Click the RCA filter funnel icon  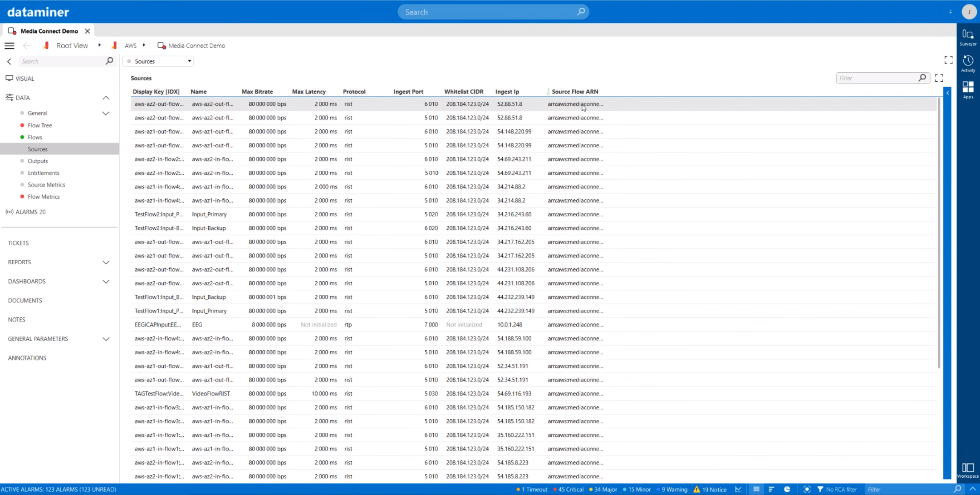click(820, 489)
